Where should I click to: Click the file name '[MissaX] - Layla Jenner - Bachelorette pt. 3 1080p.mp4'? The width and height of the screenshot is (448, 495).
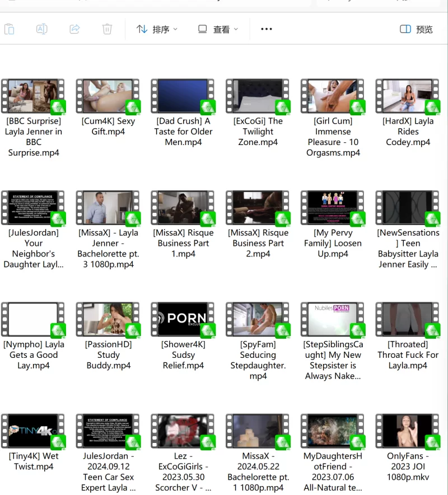(x=108, y=249)
